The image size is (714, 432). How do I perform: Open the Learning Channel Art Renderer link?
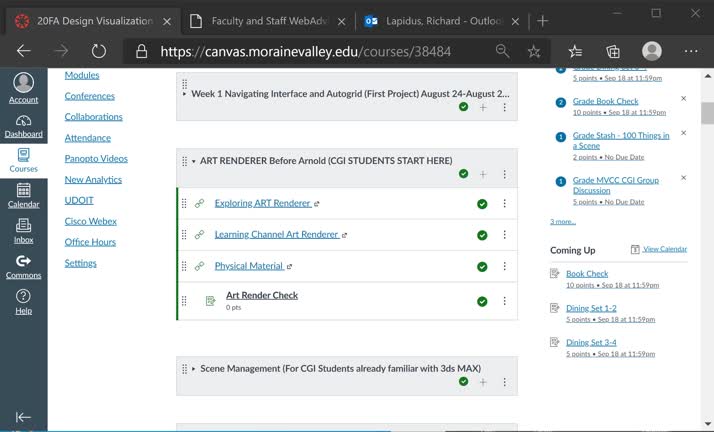click(x=276, y=235)
